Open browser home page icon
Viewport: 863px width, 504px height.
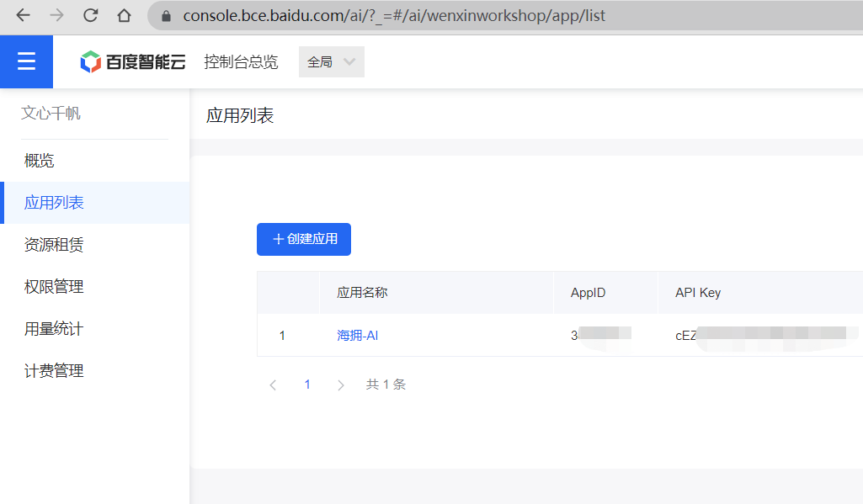click(125, 15)
